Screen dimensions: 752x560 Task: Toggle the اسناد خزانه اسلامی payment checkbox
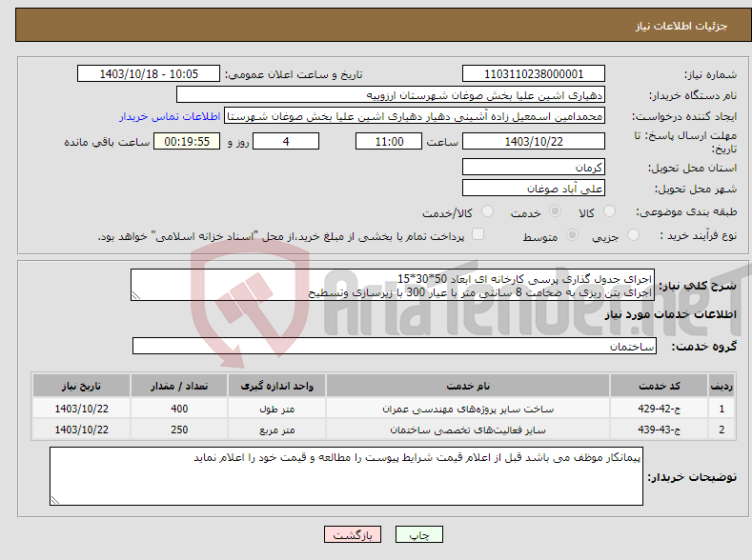point(478,233)
